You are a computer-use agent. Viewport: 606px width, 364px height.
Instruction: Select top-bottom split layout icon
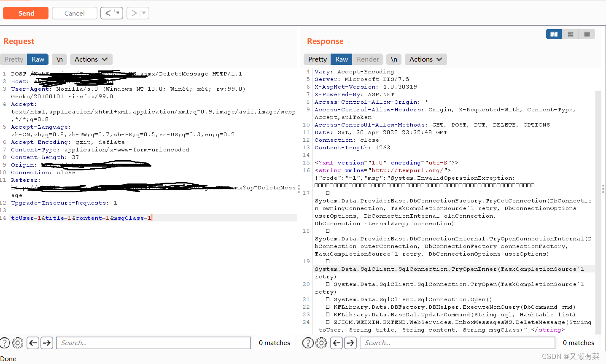click(570, 34)
